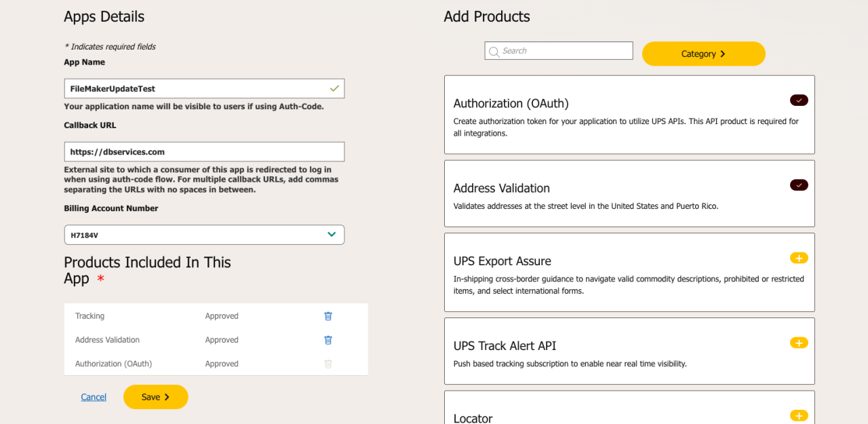Viewport: 868px width, 424px height.
Task: Select the UPS Track Alert API title
Action: (x=505, y=346)
